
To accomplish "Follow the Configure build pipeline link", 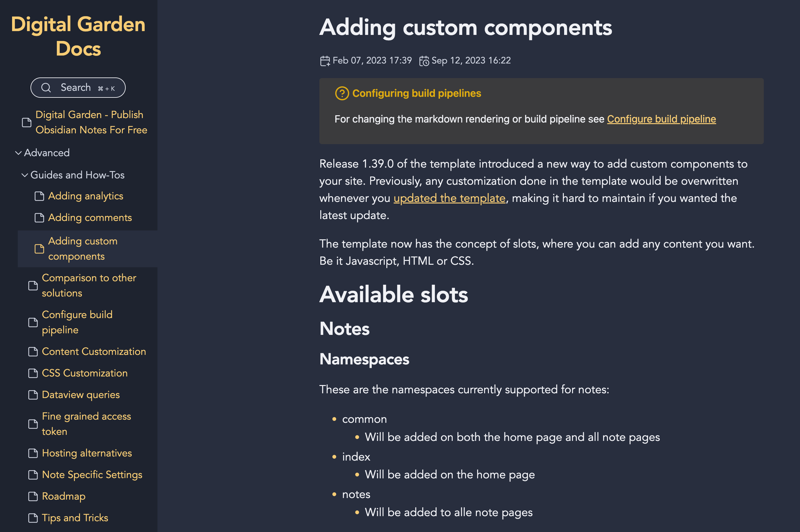I will tap(661, 119).
